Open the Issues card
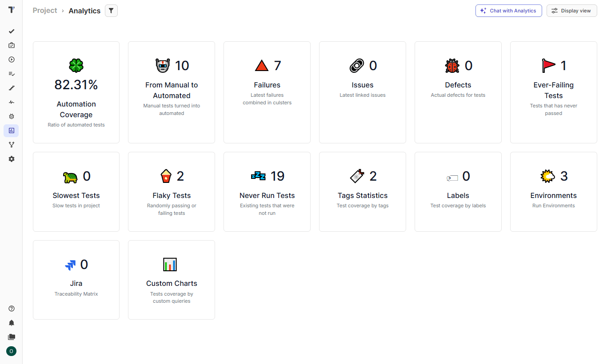 tap(363, 92)
